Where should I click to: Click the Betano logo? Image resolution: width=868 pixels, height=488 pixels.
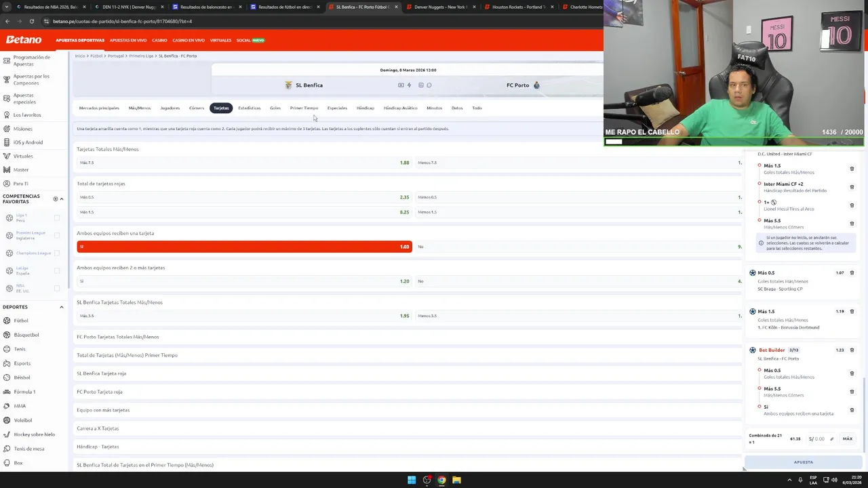coord(24,40)
